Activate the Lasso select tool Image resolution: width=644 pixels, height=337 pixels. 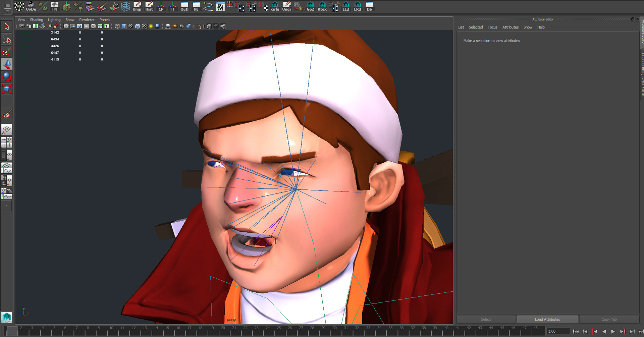pos(7,40)
